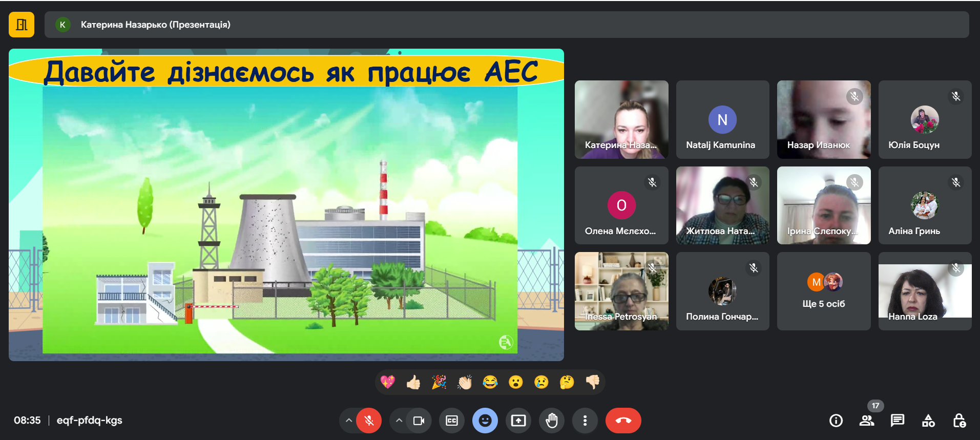Send the clapping hands reaction
This screenshot has height=440, width=980.
465,382
